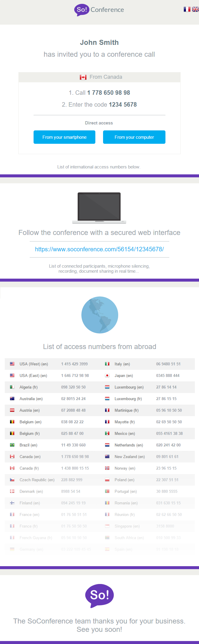199x644 pixels.
Task: Click the laptop illustration
Action: pos(99,208)
